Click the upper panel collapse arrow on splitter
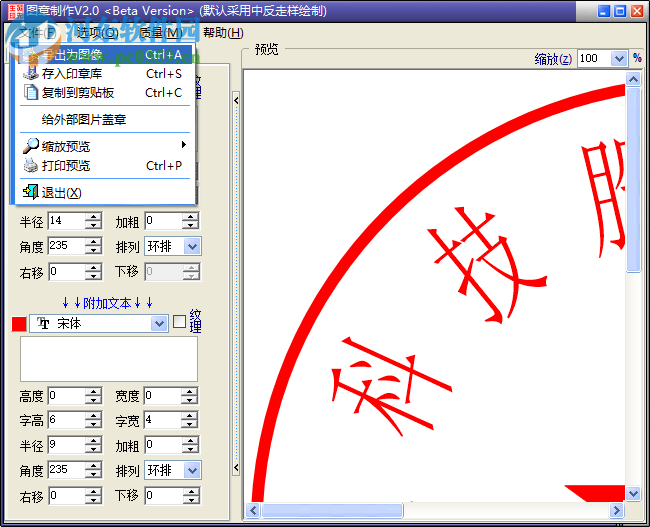 [x=236, y=100]
